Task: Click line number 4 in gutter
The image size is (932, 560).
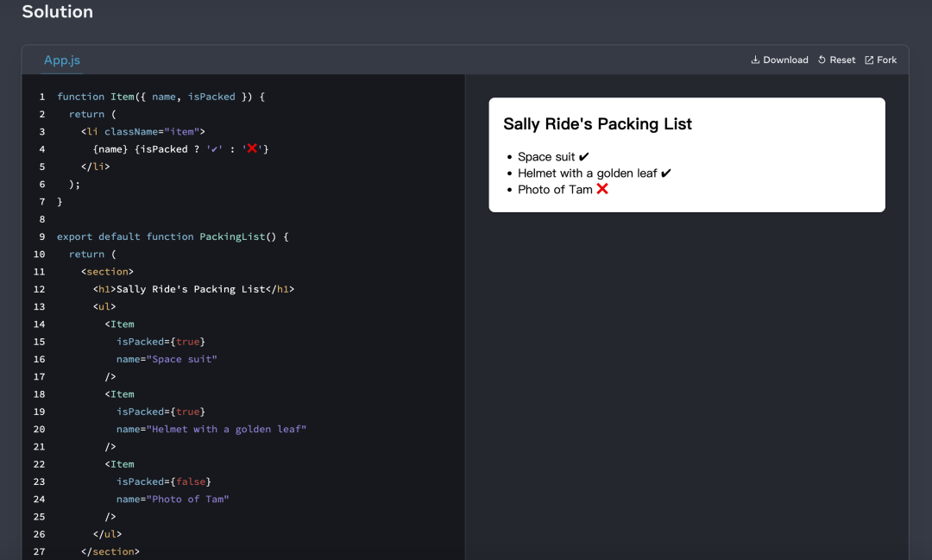Action: click(41, 149)
